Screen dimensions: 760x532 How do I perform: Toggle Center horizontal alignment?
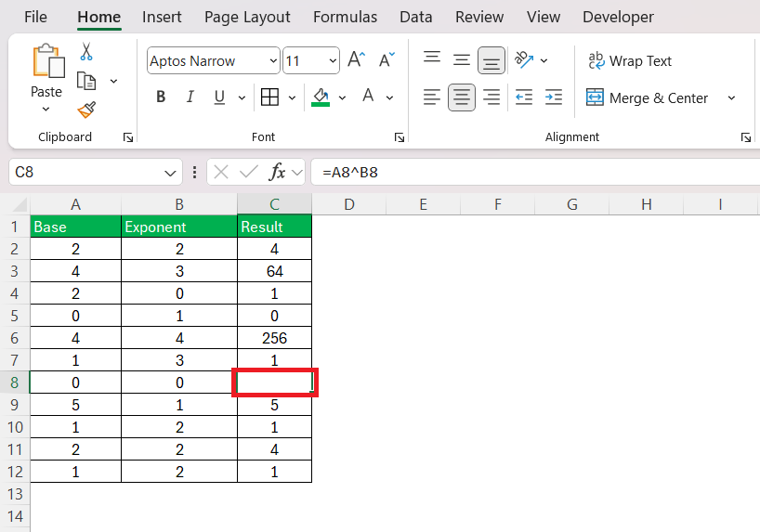[x=462, y=97]
